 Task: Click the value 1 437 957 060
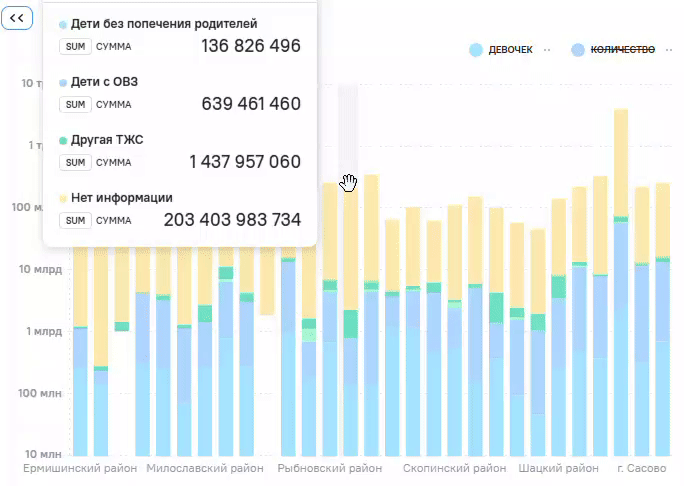(245, 162)
